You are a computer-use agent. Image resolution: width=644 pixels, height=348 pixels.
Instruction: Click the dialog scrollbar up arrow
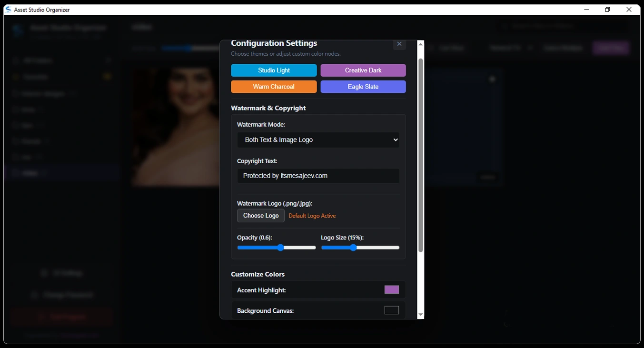point(420,44)
